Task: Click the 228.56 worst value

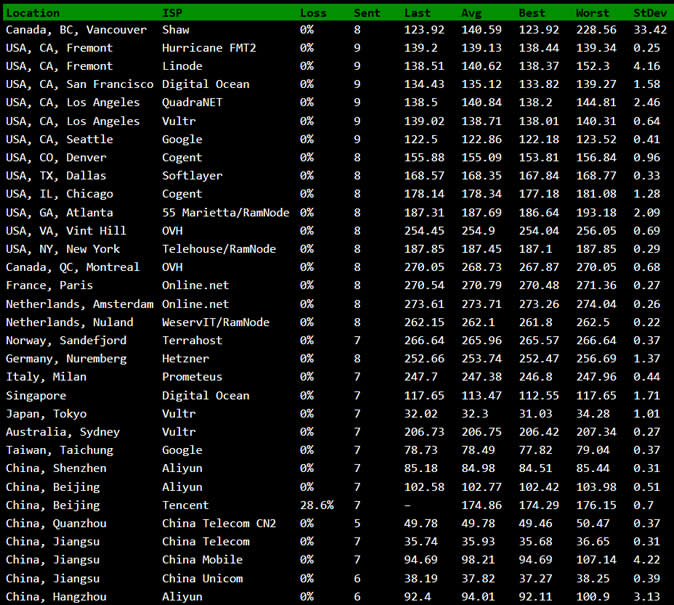Action: tap(596, 30)
